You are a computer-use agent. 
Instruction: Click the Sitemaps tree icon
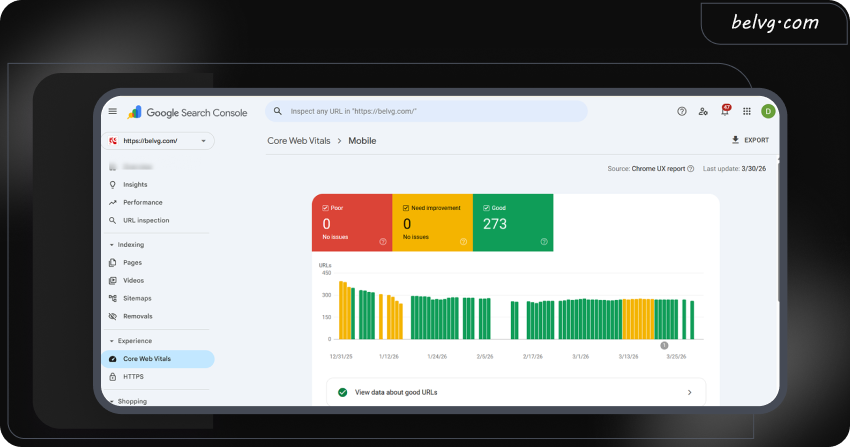pos(113,299)
